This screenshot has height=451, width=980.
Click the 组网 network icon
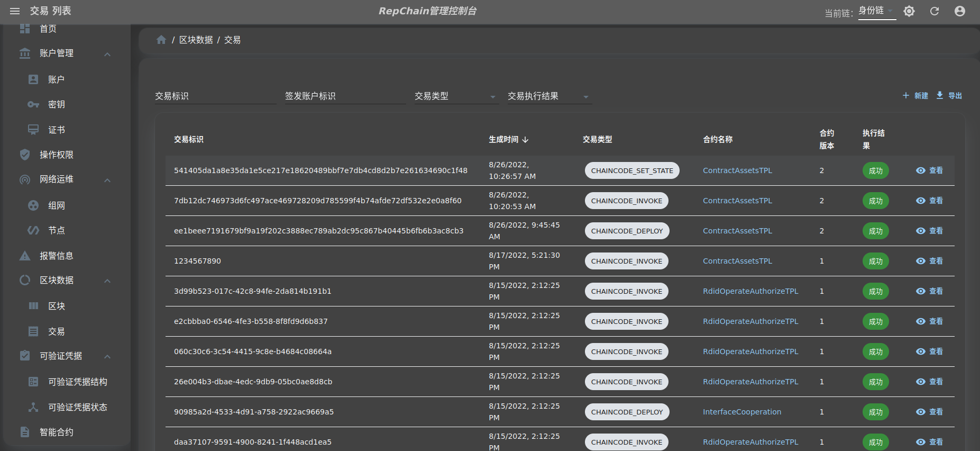(33, 205)
